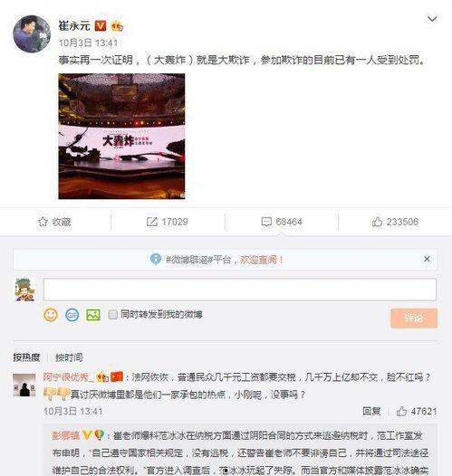This screenshot has width=452, height=476.
Task: Visit 崔永元 profile via avatar
Action: 32,34
